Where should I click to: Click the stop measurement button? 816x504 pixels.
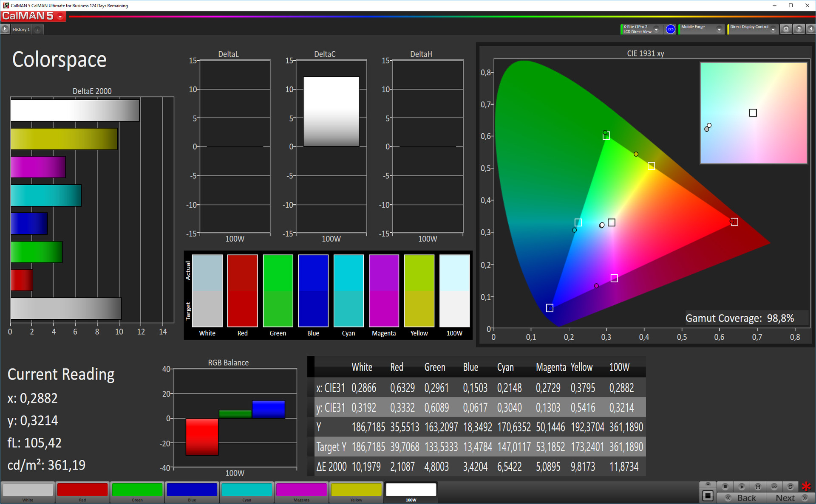[725, 487]
